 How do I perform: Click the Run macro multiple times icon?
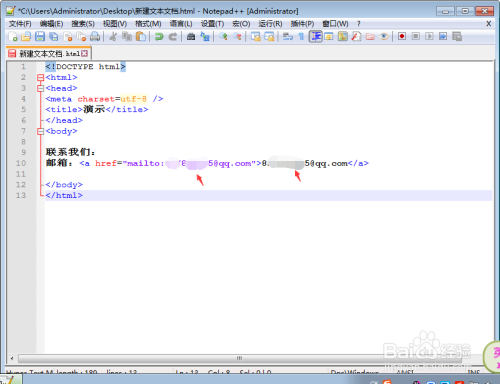pos(443,36)
